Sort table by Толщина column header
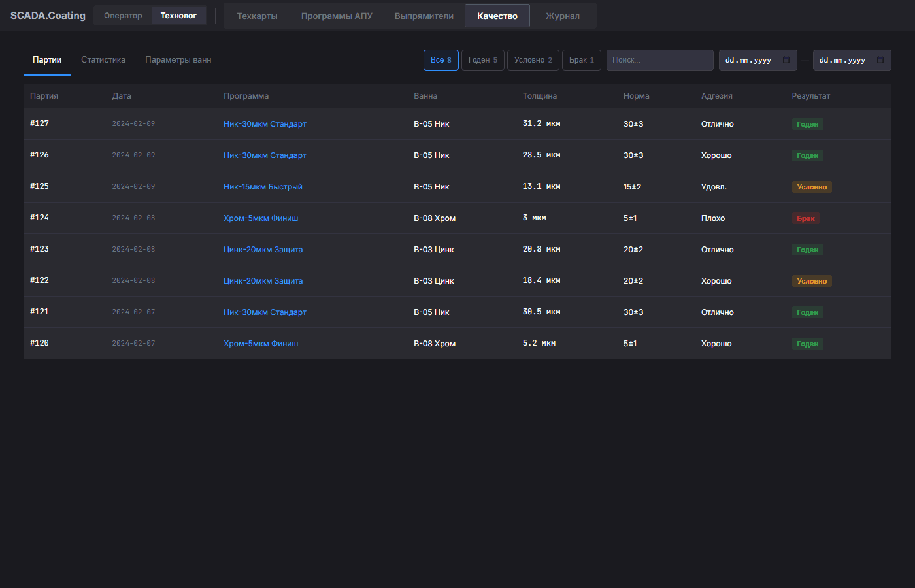915x588 pixels. pos(539,96)
